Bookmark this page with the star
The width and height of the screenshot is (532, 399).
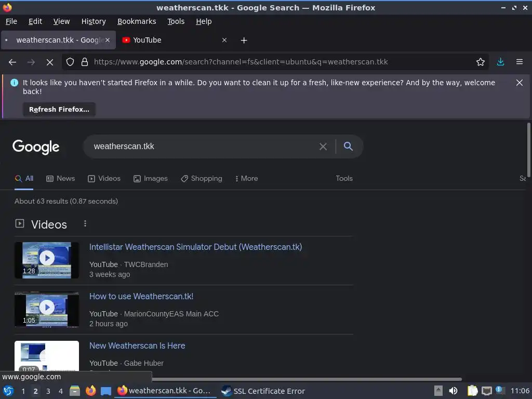pyautogui.click(x=480, y=62)
